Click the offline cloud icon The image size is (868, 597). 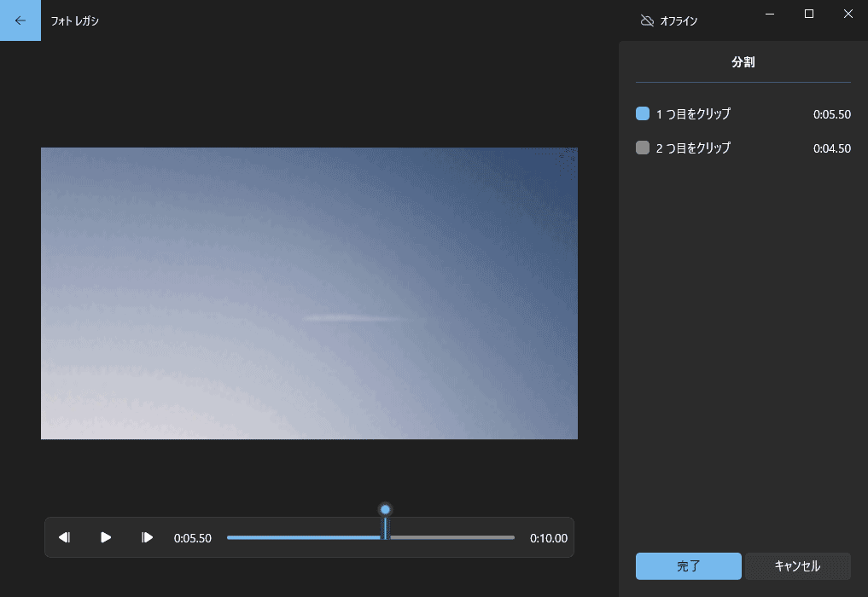coord(647,21)
